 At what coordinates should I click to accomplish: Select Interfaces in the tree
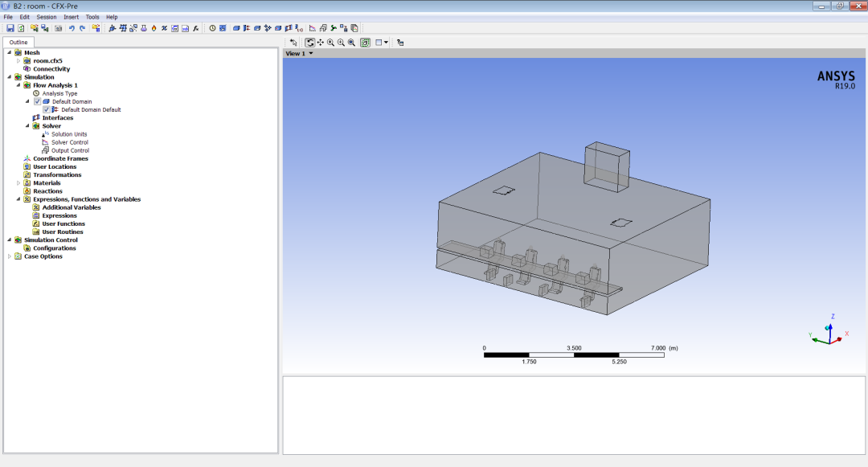click(58, 118)
